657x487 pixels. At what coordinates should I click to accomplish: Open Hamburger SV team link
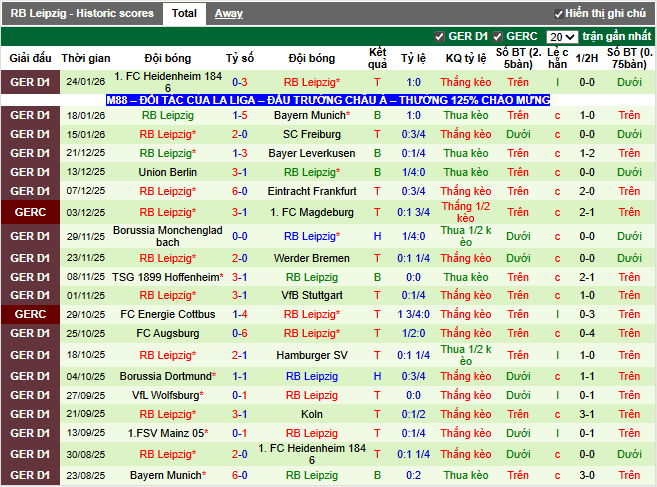pyautogui.click(x=312, y=355)
